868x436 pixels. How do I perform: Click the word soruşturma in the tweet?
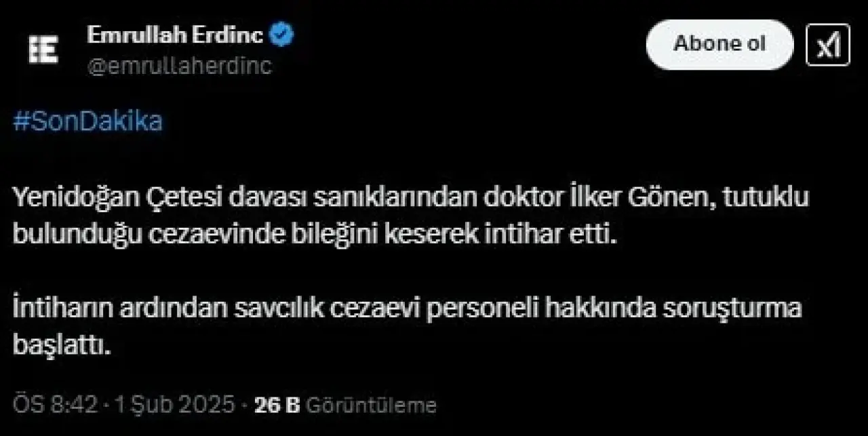pos(743,309)
